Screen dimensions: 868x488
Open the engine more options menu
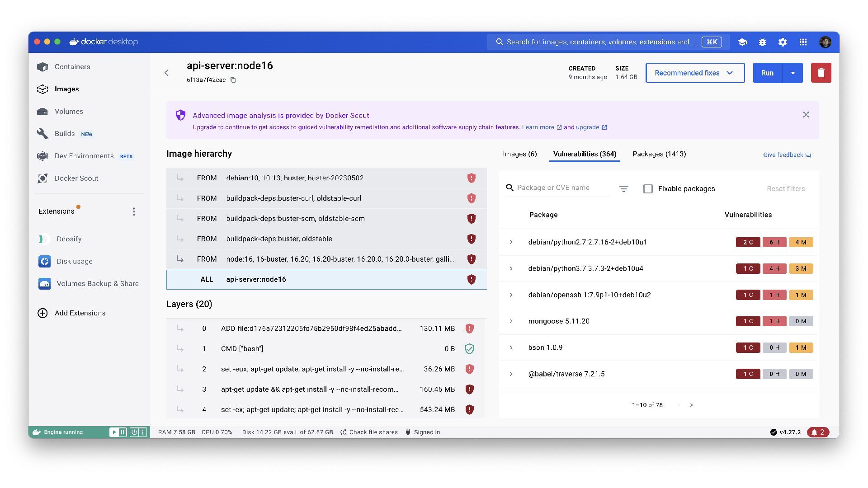(x=143, y=432)
